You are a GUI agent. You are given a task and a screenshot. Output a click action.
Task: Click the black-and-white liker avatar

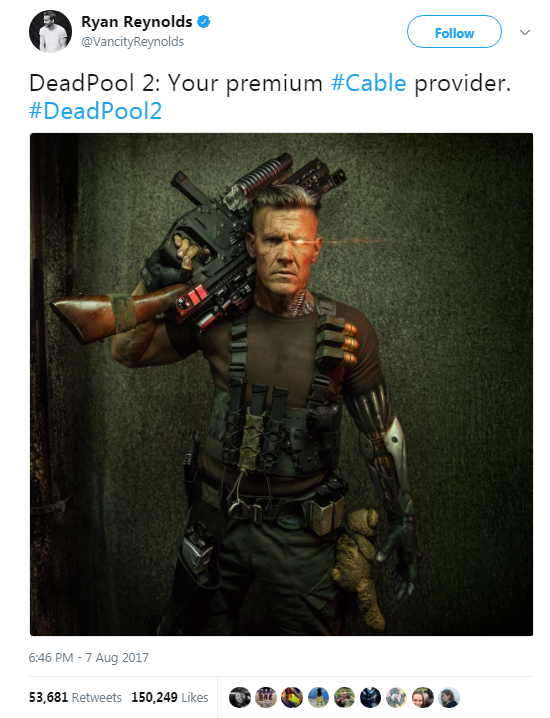(240, 697)
